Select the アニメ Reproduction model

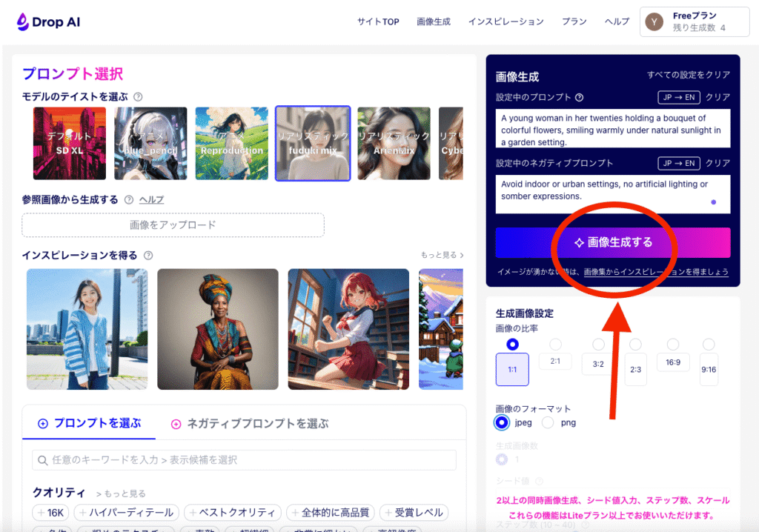click(x=232, y=143)
